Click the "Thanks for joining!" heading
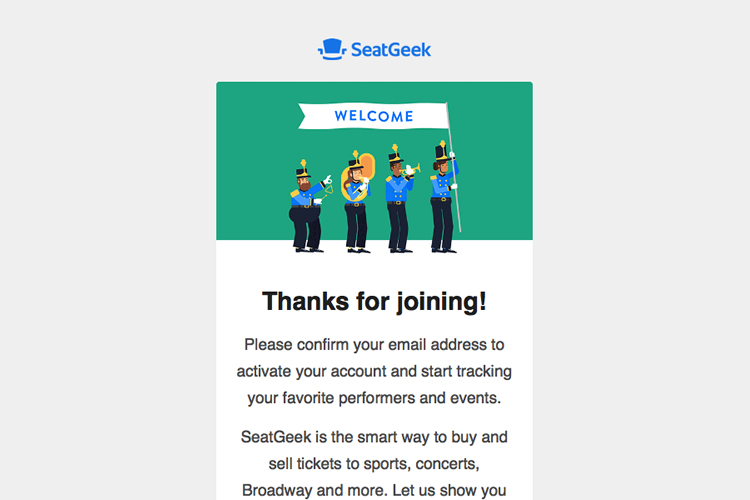750x500 pixels. coord(374,301)
